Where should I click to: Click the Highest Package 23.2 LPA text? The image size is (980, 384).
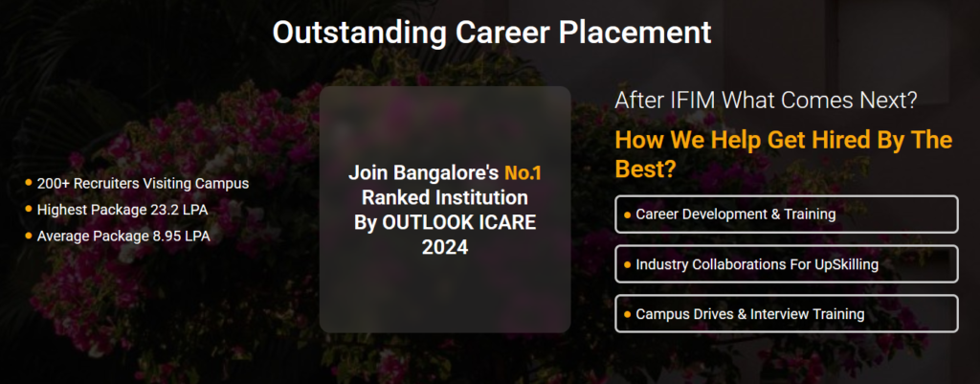tap(122, 210)
